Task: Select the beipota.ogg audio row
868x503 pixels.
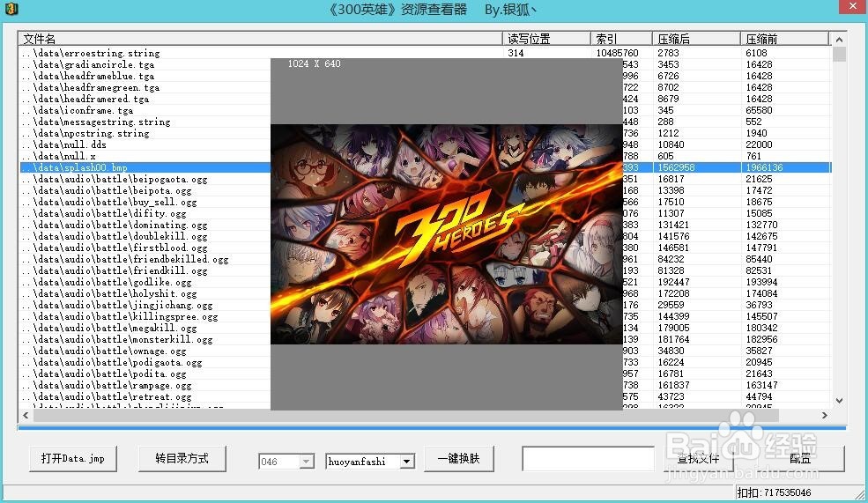Action: (x=425, y=190)
